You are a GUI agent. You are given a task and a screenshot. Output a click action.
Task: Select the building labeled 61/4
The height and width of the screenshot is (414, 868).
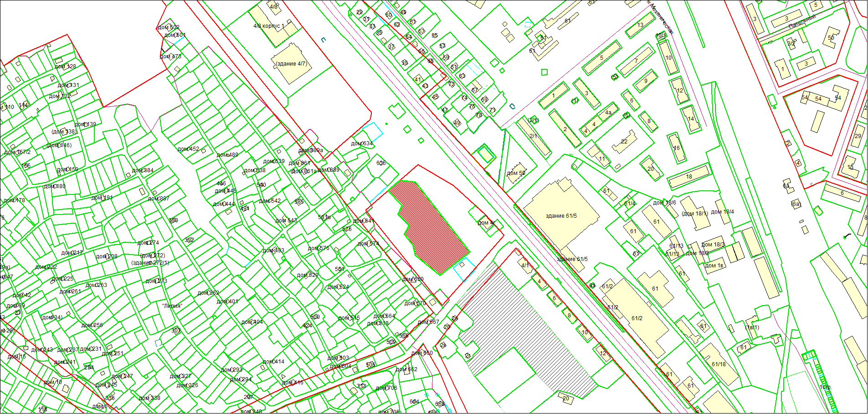(630, 204)
